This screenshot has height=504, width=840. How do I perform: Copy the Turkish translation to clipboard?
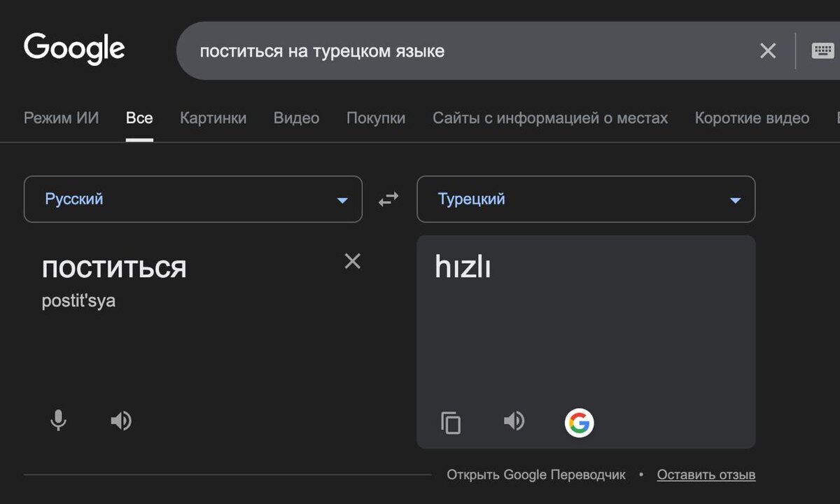tap(451, 423)
